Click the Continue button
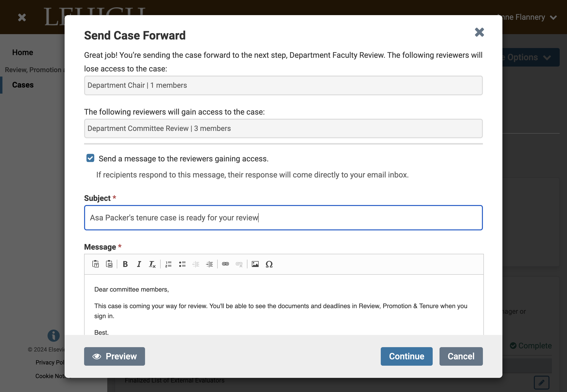This screenshot has height=392, width=567. pos(406,356)
